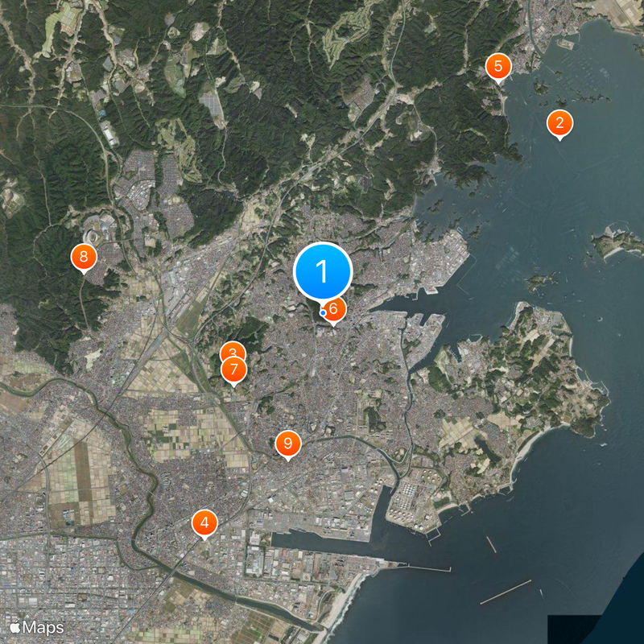Click marker 3 near the city center
The height and width of the screenshot is (644, 644).
pos(232,353)
